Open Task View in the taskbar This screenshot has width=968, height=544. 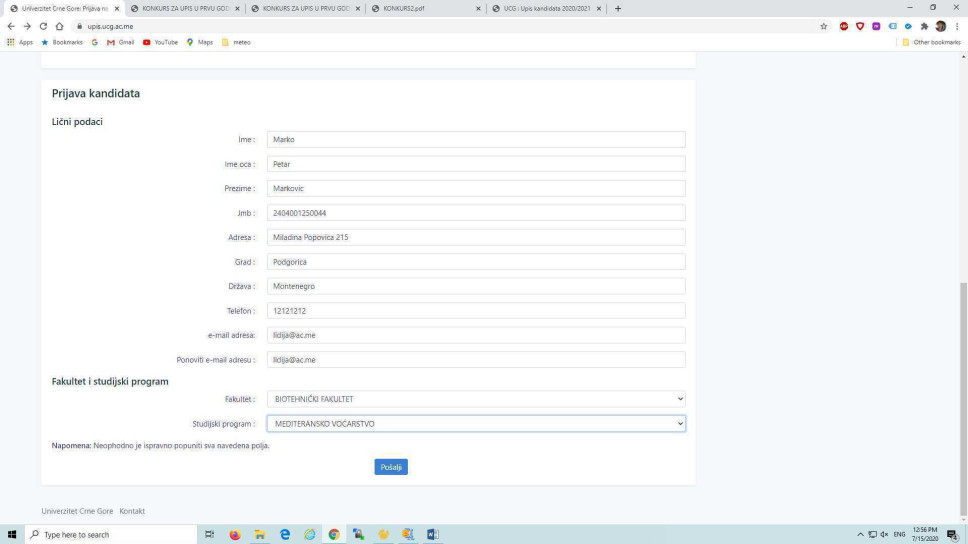209,534
